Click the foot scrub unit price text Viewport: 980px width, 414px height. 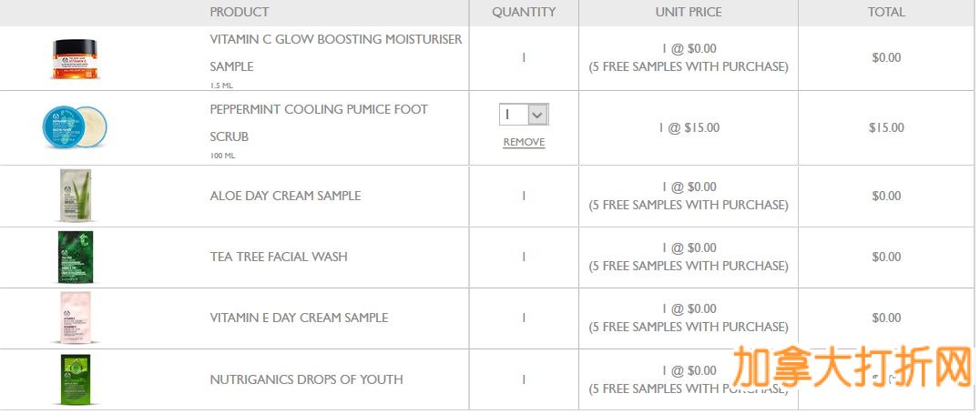tap(689, 127)
